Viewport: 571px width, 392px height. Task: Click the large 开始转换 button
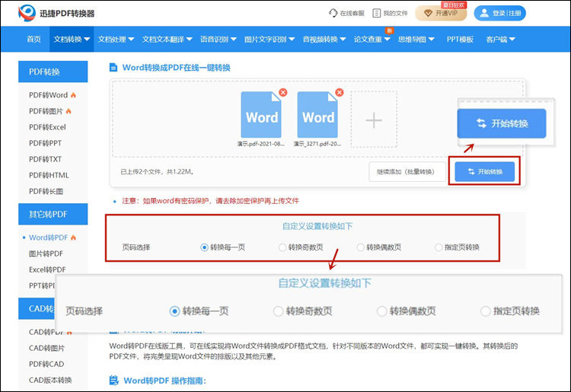502,123
